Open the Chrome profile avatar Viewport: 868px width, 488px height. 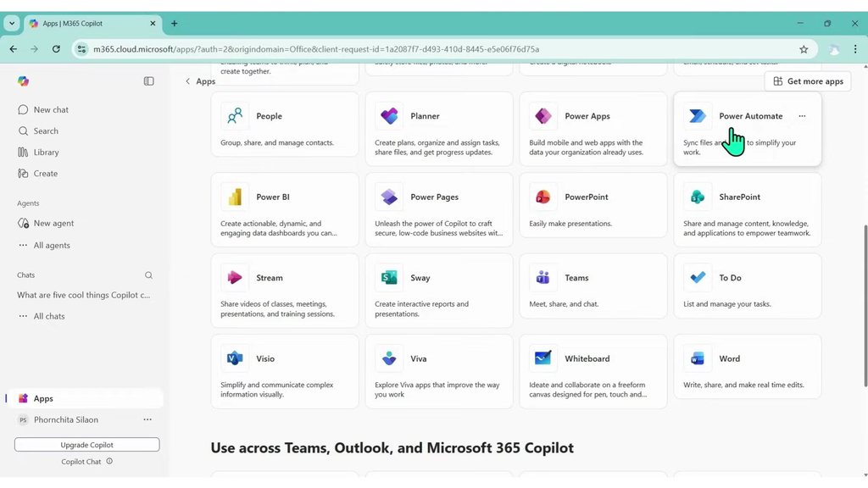(834, 49)
